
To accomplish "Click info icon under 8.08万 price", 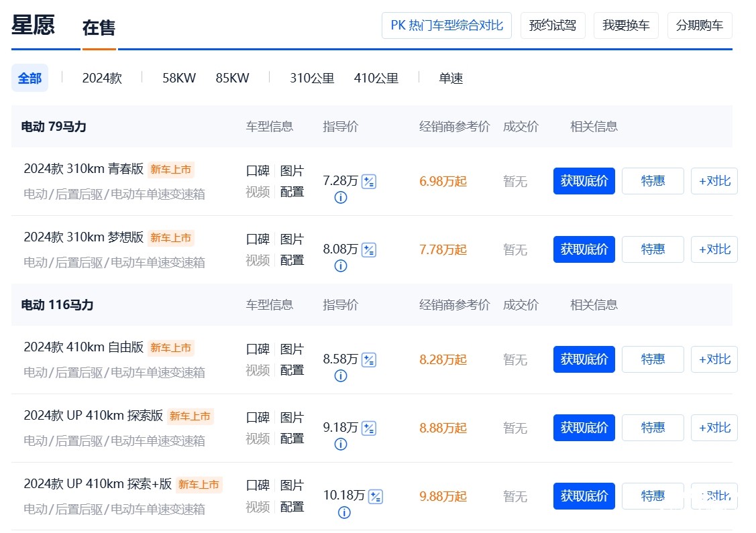I will (341, 266).
